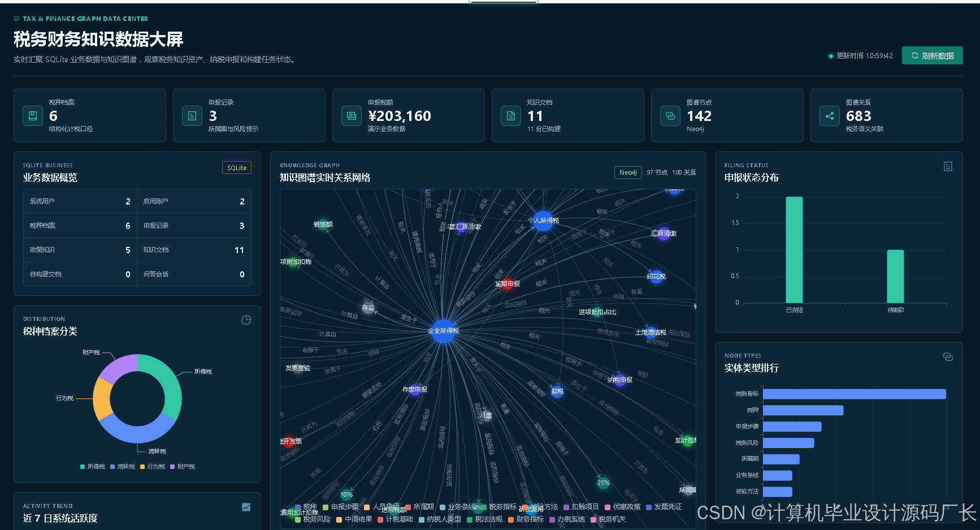Toggle 办税系统 legend in knowledge graph
The height and width of the screenshot is (530, 980).
pos(567,519)
